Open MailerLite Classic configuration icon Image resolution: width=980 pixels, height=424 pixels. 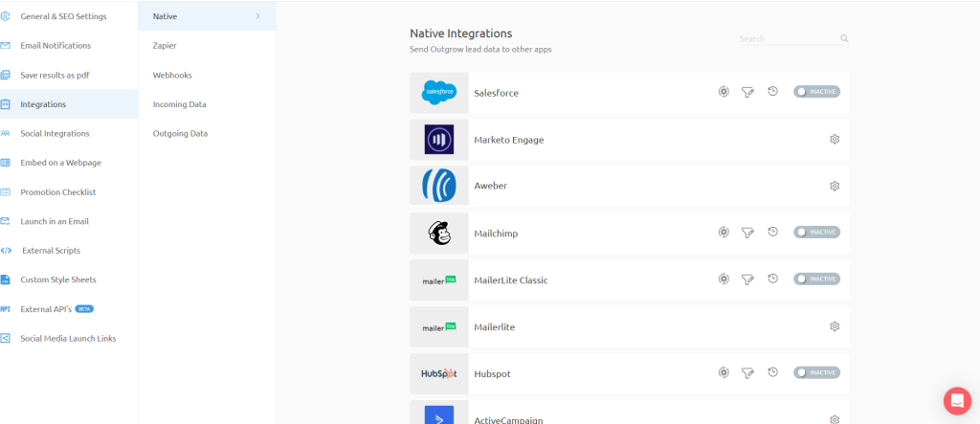[x=724, y=279]
